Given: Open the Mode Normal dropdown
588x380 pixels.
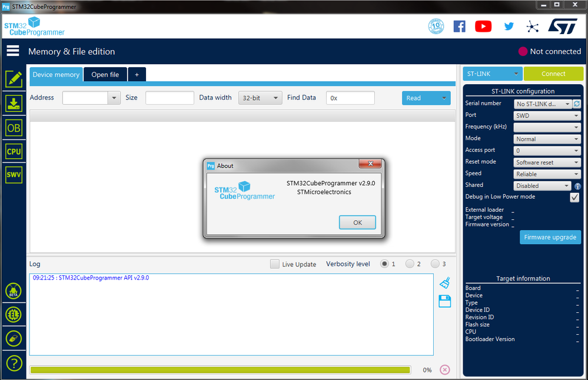Looking at the screenshot, I should click(x=547, y=139).
